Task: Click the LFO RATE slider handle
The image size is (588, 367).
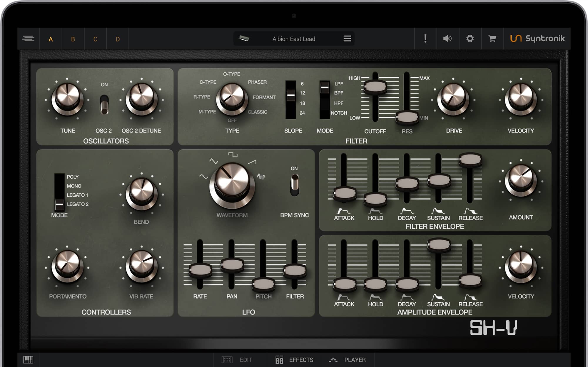Action: [x=200, y=270]
